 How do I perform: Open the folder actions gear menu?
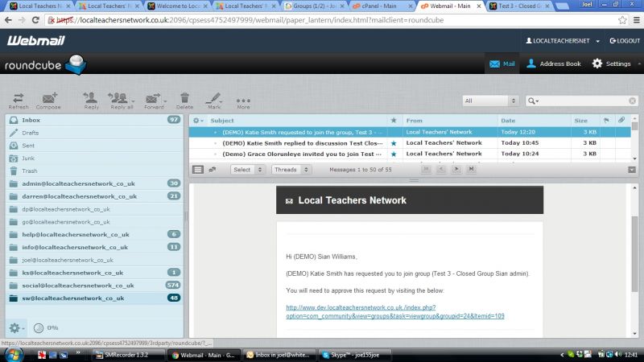[x=16, y=328]
